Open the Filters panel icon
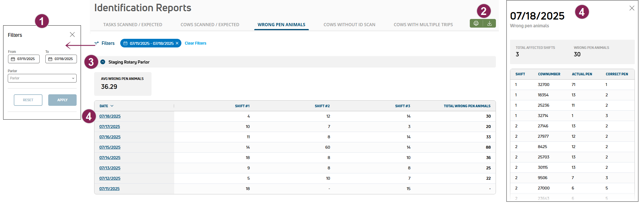Image resolution: width=644 pixels, height=205 pixels. [x=97, y=43]
